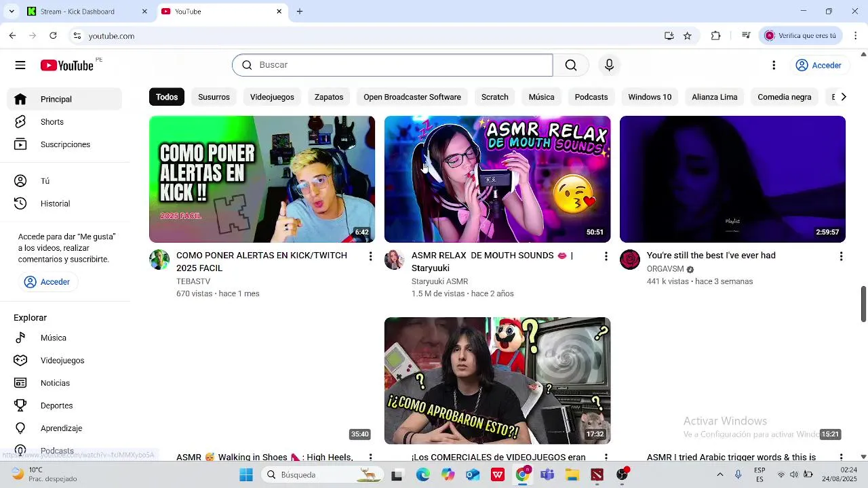Open Música under Explorar

tap(65, 338)
